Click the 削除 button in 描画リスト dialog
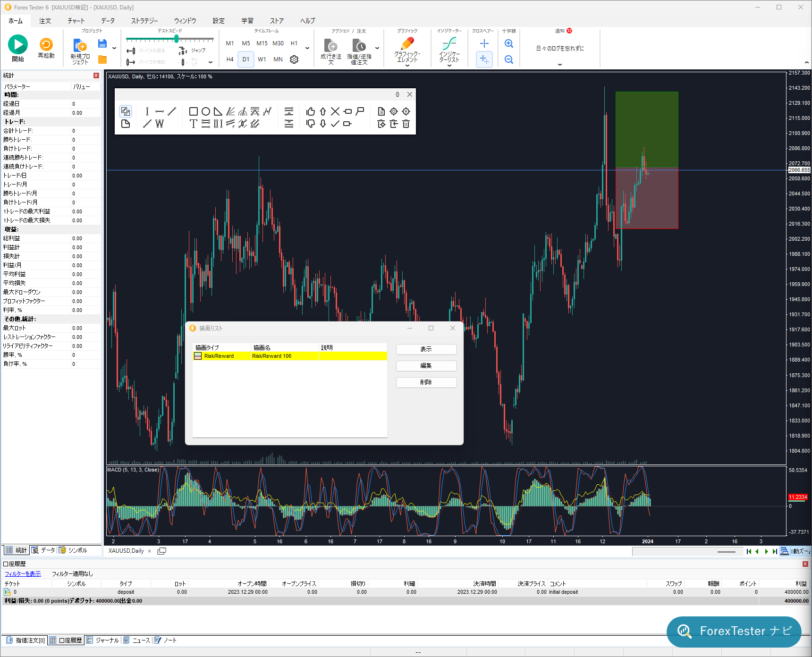 (x=426, y=382)
